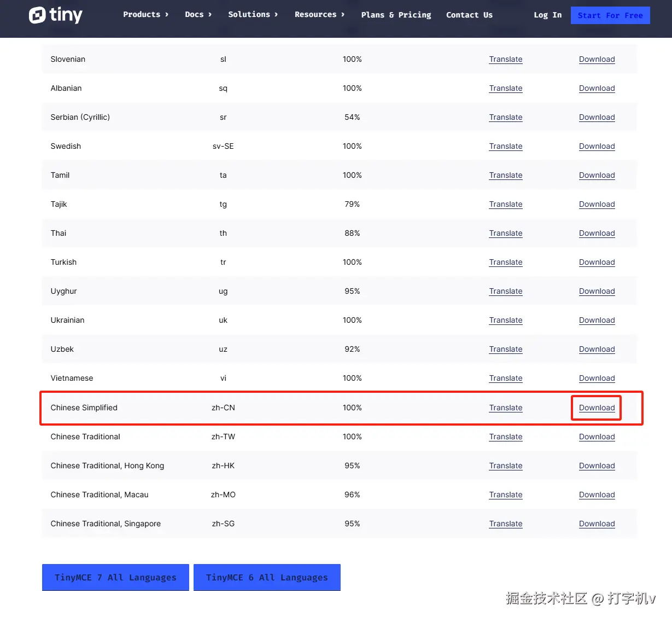Click Translate for Serbian (Cyrillic)
The height and width of the screenshot is (622, 672).
(x=506, y=117)
